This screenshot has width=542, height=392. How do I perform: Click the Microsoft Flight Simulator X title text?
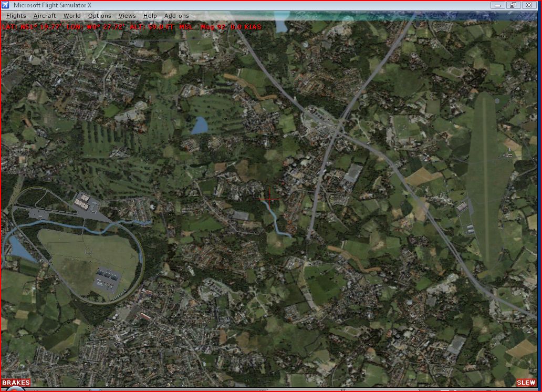tap(53, 5)
